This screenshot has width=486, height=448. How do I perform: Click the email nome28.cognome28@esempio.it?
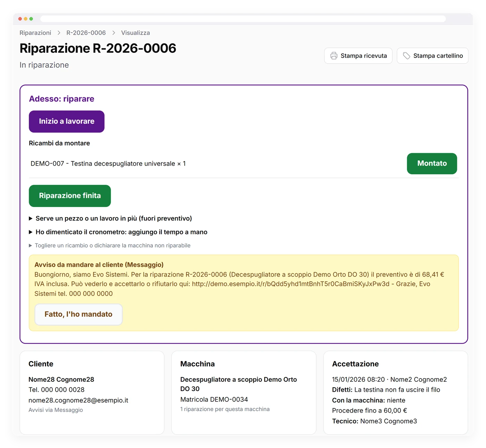coord(78,400)
